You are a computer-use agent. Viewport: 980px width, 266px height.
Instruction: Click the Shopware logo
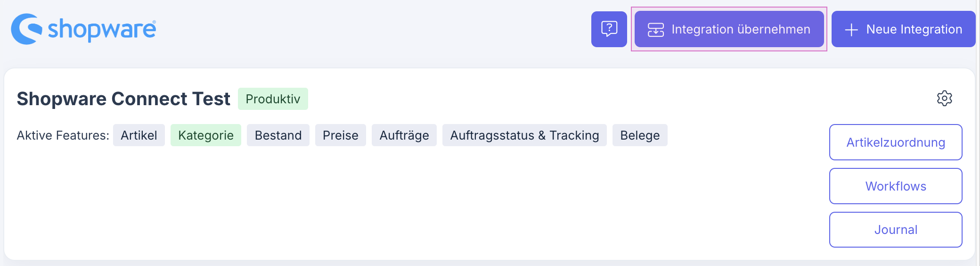coord(83,29)
